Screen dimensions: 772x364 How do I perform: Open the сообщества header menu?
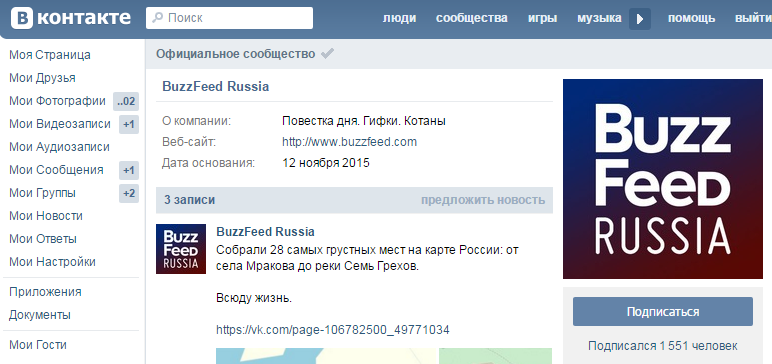pos(472,18)
